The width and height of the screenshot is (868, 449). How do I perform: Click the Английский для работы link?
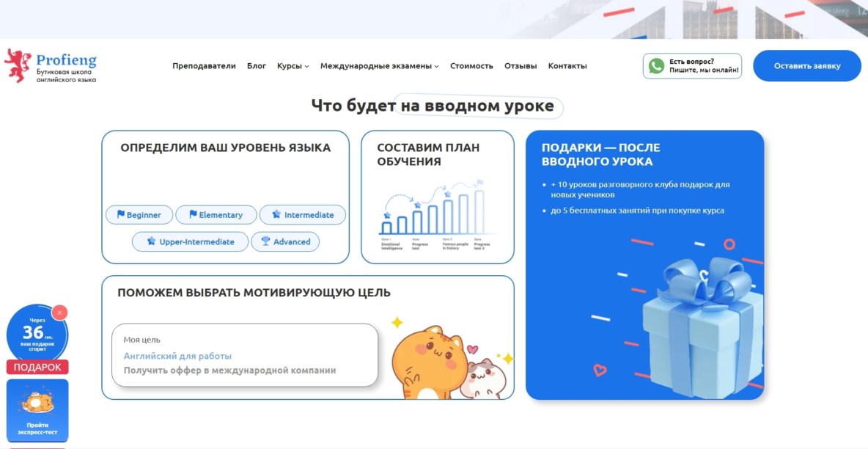(x=177, y=356)
